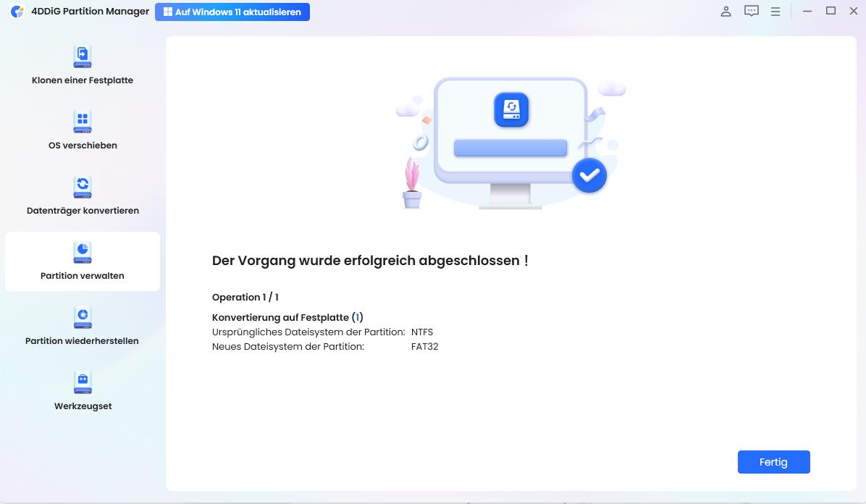Minimize the application window
Screen dimensions: 866x504
pos(807,11)
